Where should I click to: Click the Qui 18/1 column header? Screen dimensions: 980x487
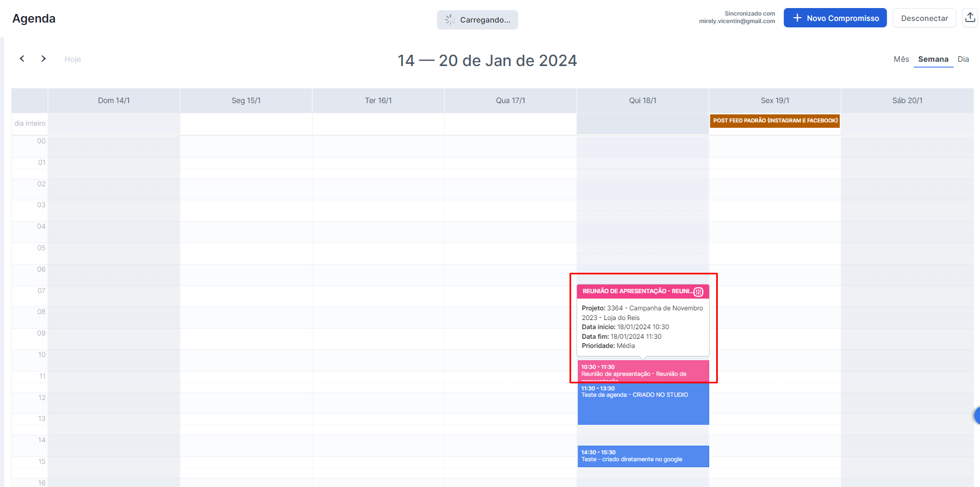643,100
